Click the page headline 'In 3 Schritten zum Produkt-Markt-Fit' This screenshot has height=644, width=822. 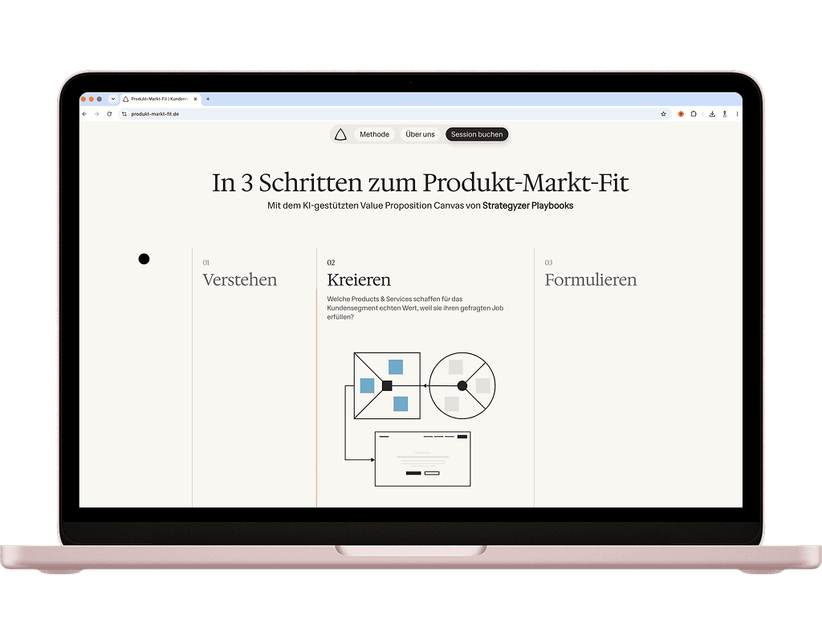pos(420,182)
